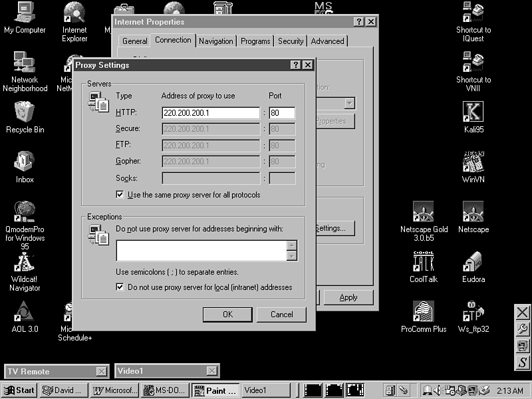This screenshot has width=532, height=399.
Task: Select the Netscape desktop icon
Action: pos(473,217)
